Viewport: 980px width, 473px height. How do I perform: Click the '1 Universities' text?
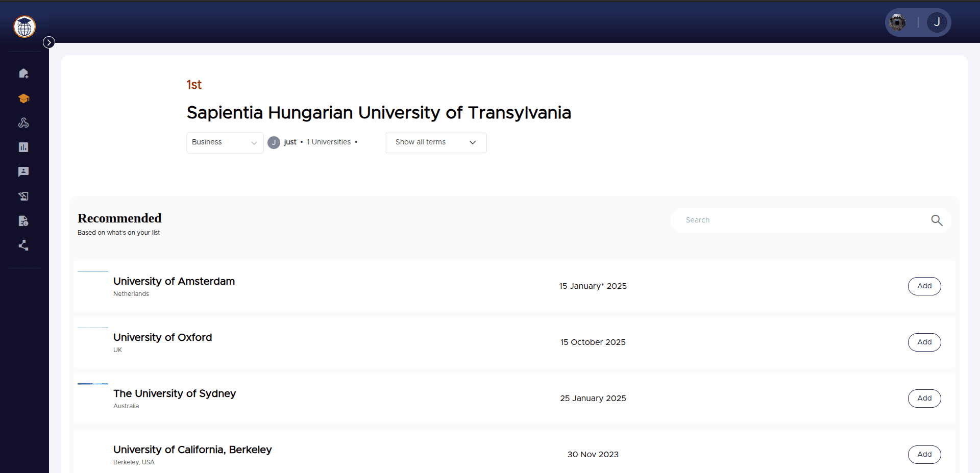click(x=329, y=142)
